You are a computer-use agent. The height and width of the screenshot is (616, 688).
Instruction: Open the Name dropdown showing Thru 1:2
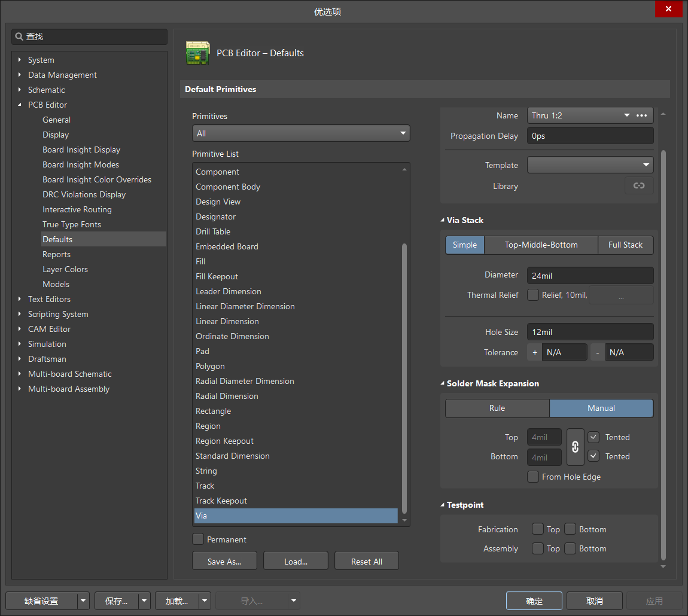pos(626,115)
